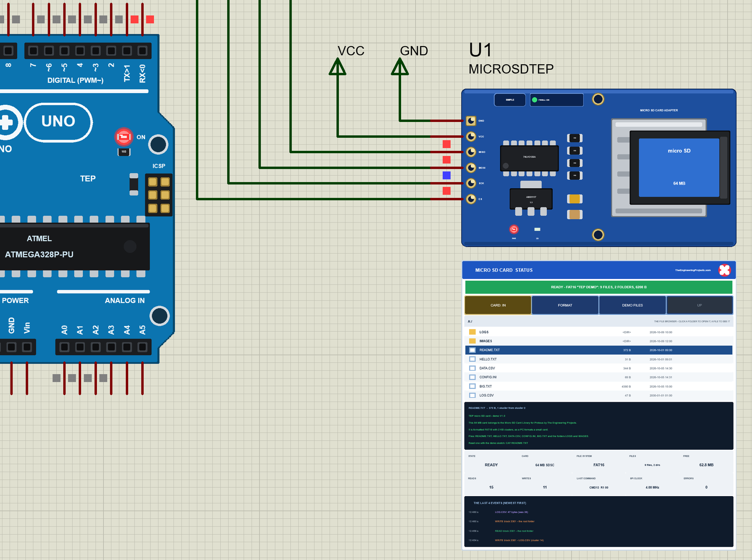Click the 4380 B size of BIG.TXT
Screen dimensions: 752x560
click(x=626, y=387)
